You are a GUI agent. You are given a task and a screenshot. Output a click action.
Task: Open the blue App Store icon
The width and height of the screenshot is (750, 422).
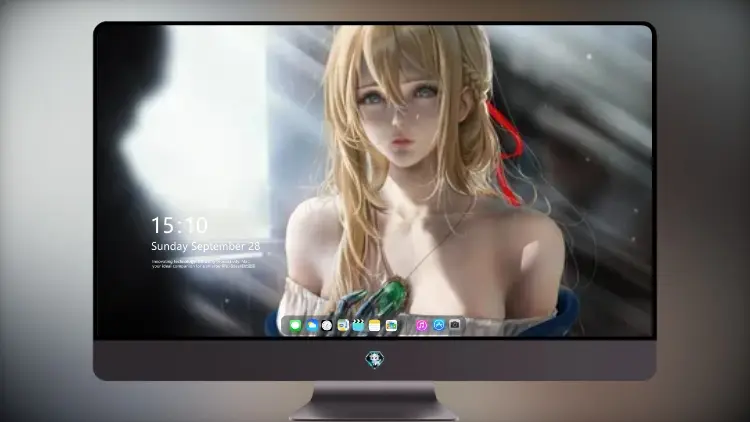tap(439, 325)
